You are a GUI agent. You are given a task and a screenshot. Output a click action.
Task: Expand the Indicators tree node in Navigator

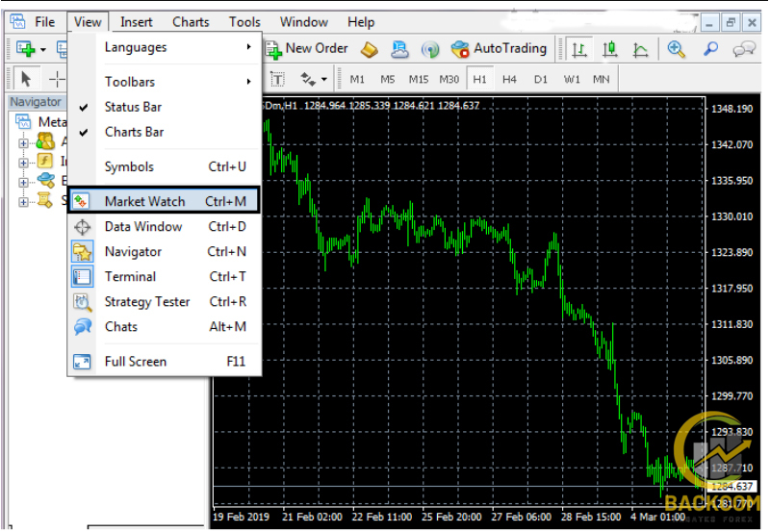coord(23,163)
